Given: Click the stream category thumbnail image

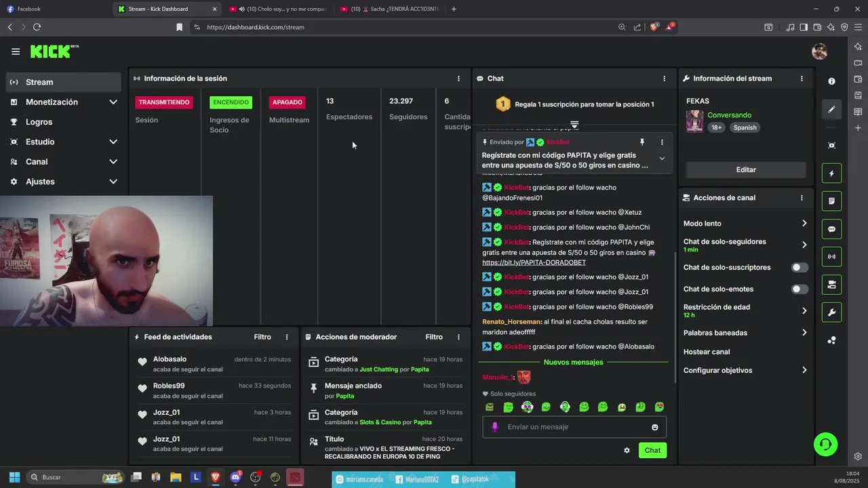Looking at the screenshot, I should (x=694, y=121).
